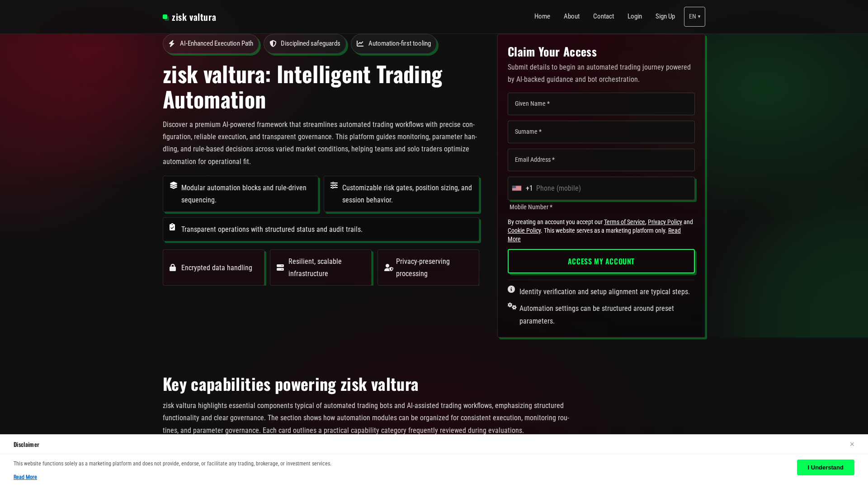The height and width of the screenshot is (488, 868).
Task: Click the server icon beside Resilient, scalable infrastructure
Action: point(280,267)
